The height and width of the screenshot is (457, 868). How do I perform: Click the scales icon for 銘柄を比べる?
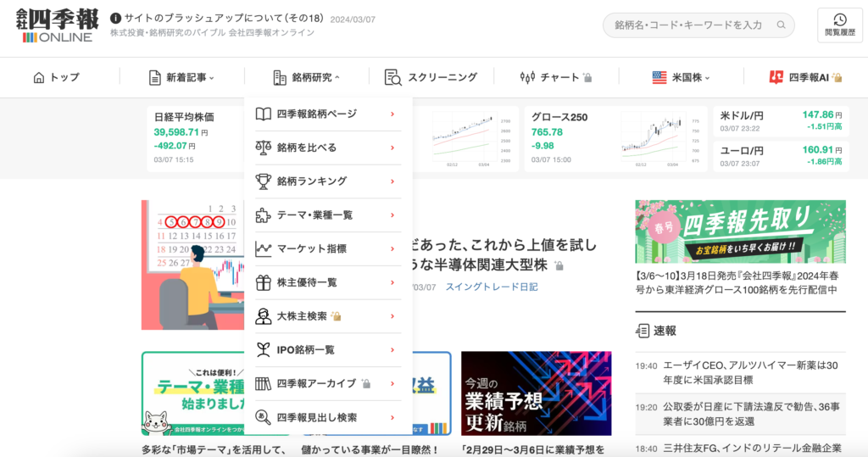pos(263,148)
